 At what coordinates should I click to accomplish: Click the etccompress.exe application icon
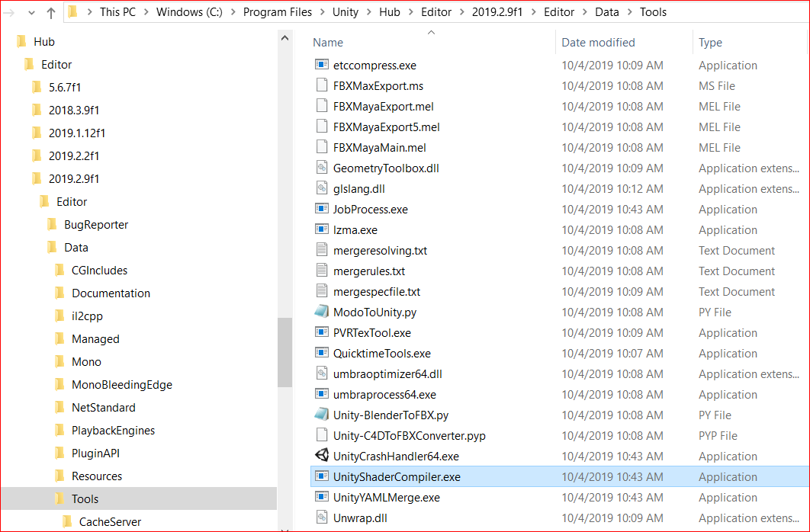[x=322, y=65]
